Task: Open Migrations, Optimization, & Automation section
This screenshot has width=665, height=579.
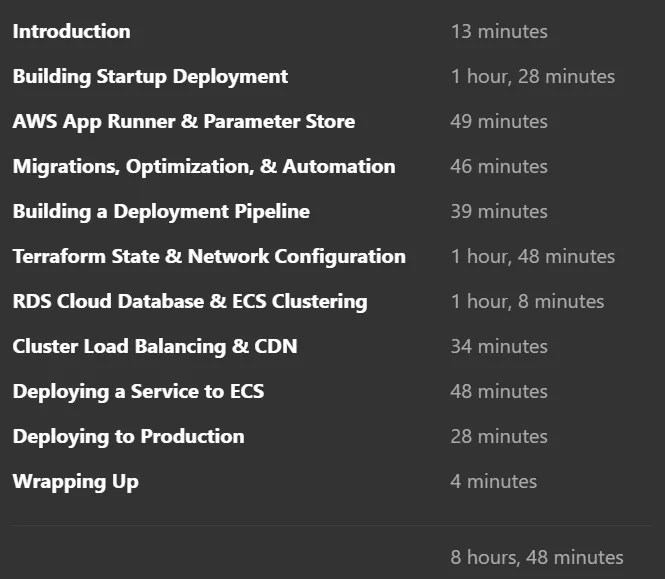Action: pos(204,167)
